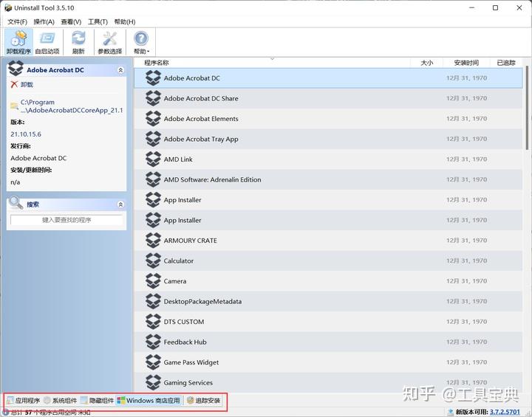The height and width of the screenshot is (417, 532).
Task: Click the AMD Software: Adrenalin Edition icon
Action: tap(153, 179)
